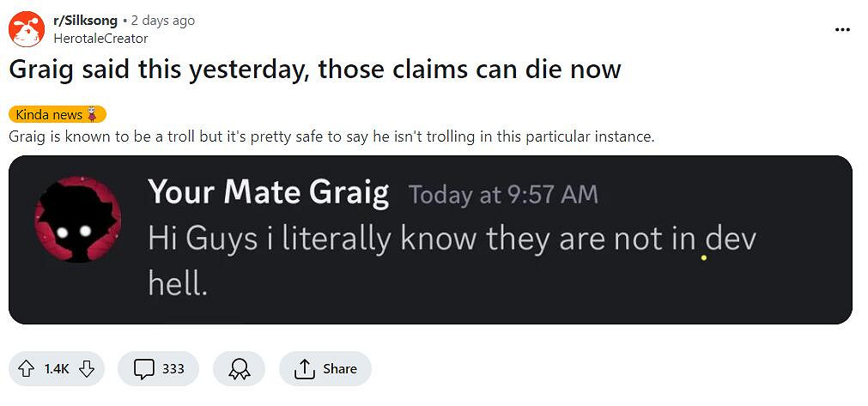
Task: Click the share arrow icon
Action: (304, 368)
